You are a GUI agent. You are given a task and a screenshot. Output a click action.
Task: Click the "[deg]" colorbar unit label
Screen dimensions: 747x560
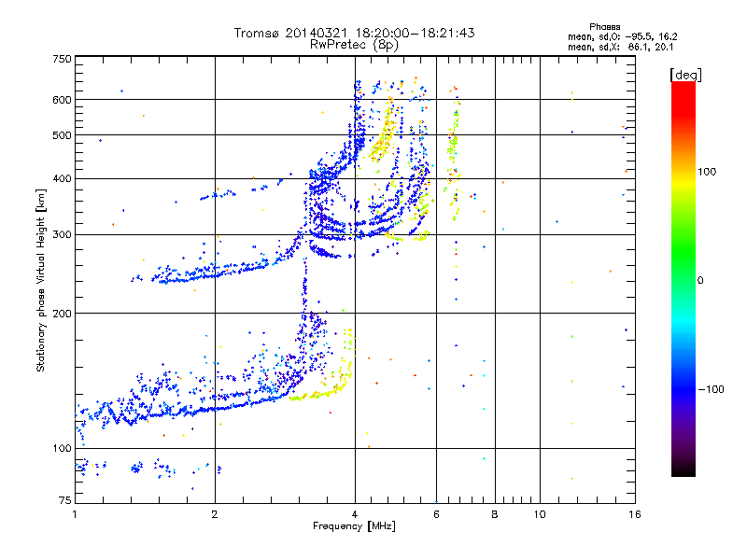pyautogui.click(x=685, y=75)
